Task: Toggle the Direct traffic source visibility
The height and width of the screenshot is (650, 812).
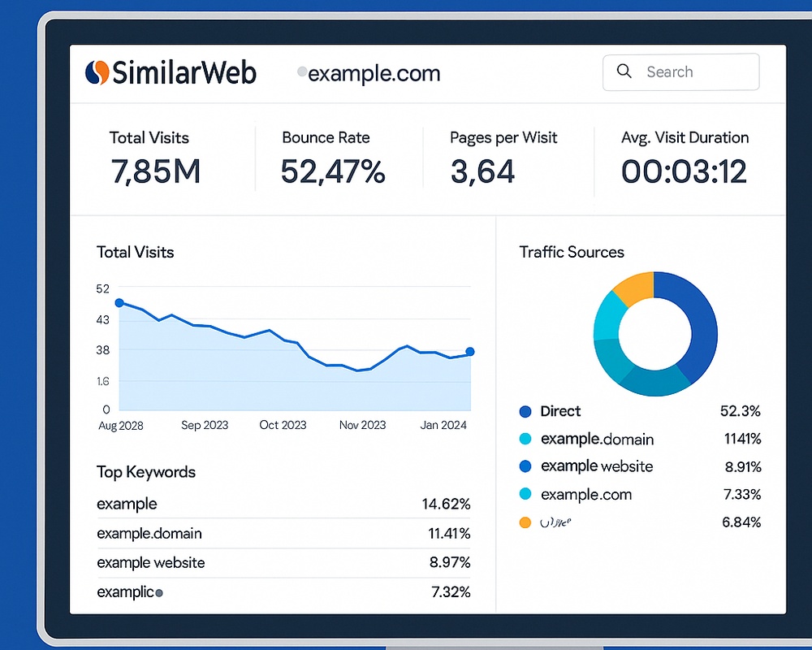Action: coord(560,411)
